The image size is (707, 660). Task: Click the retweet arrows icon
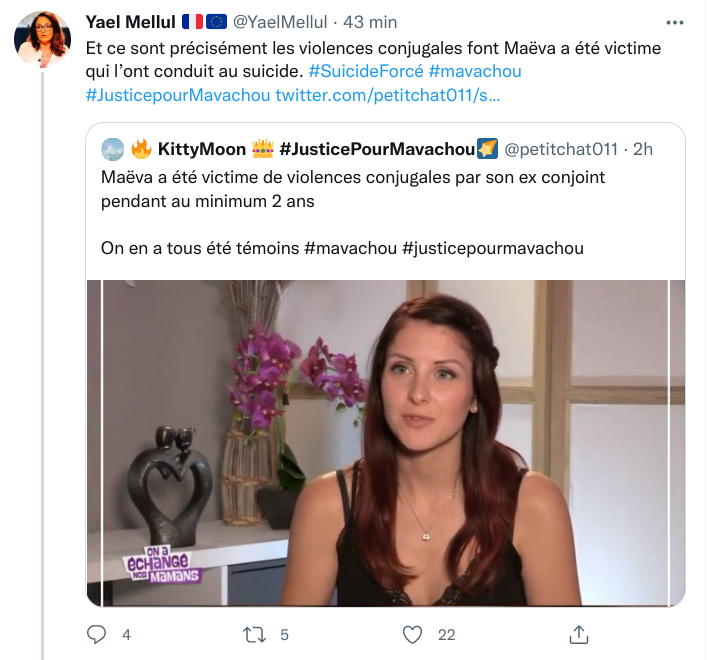pos(254,635)
